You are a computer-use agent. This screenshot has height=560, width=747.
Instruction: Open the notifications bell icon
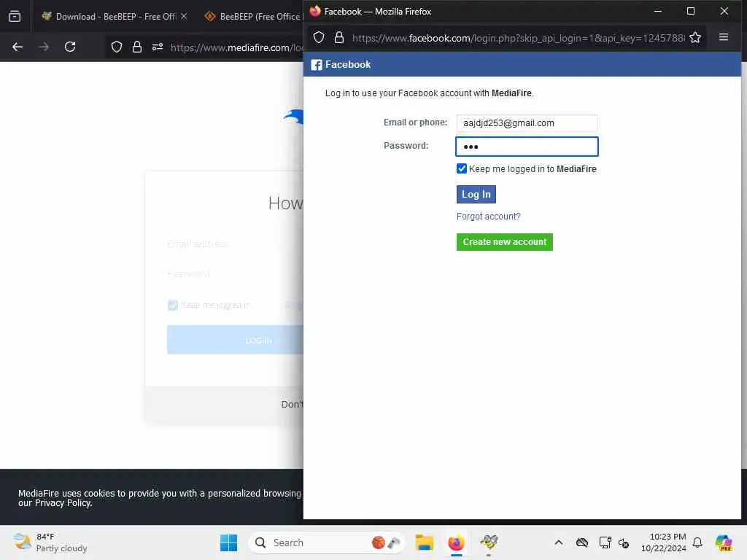[697, 542]
